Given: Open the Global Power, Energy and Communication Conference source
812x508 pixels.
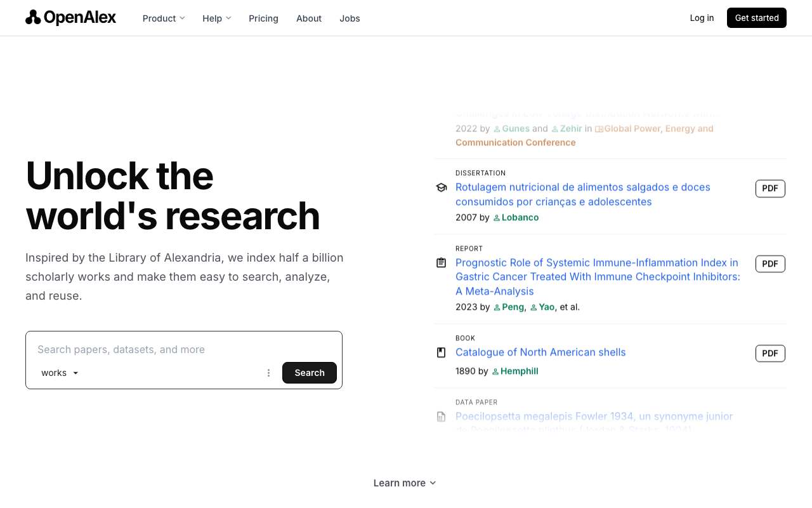Looking at the screenshot, I should tap(584, 136).
